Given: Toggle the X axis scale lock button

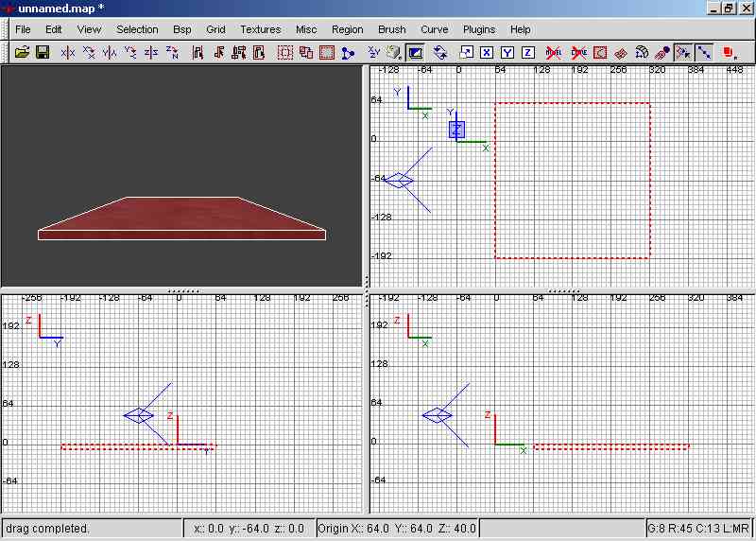Looking at the screenshot, I should [x=487, y=53].
